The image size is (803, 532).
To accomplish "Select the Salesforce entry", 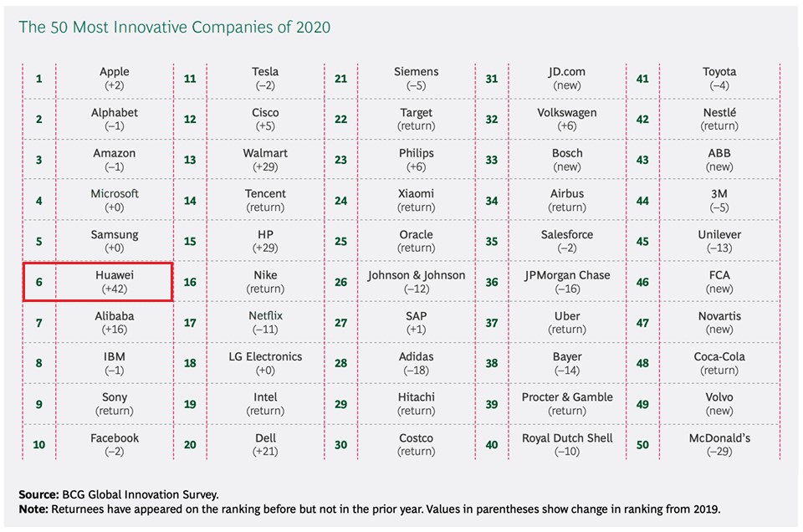I will (566, 241).
